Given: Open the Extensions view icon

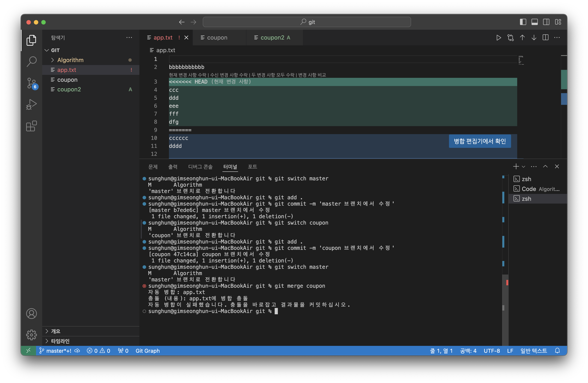Looking at the screenshot, I should tap(31, 126).
